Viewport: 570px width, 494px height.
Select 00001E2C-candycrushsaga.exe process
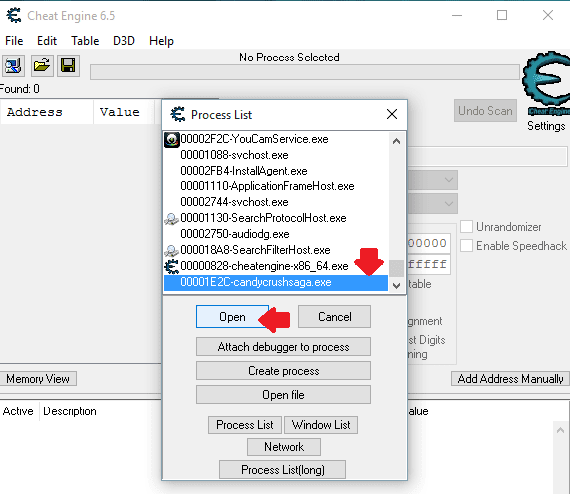tap(276, 282)
